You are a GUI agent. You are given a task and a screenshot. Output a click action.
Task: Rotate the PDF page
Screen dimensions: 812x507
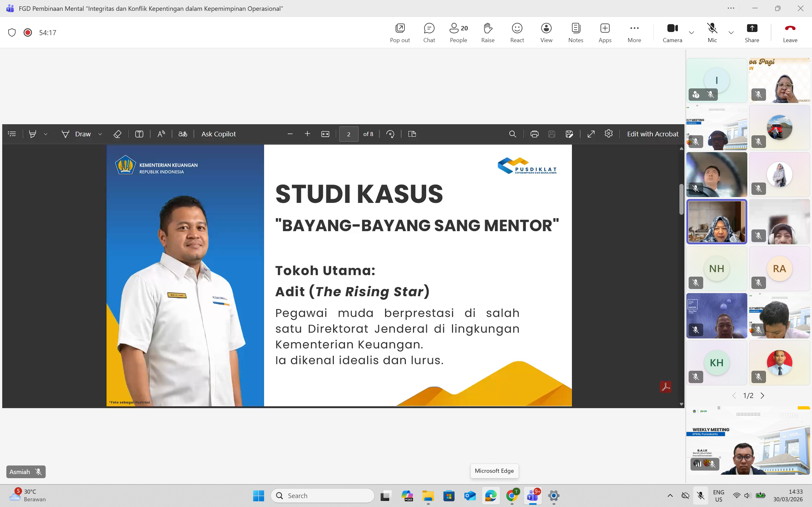(x=390, y=134)
